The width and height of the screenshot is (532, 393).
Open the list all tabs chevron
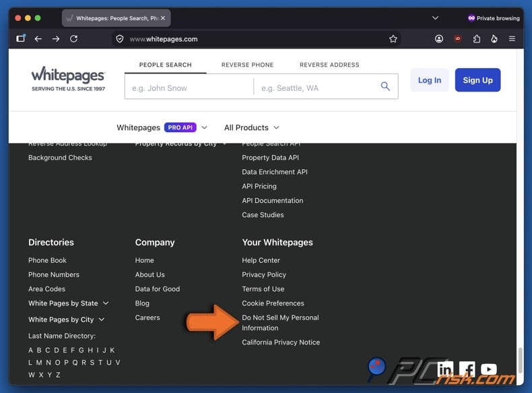pos(435,18)
